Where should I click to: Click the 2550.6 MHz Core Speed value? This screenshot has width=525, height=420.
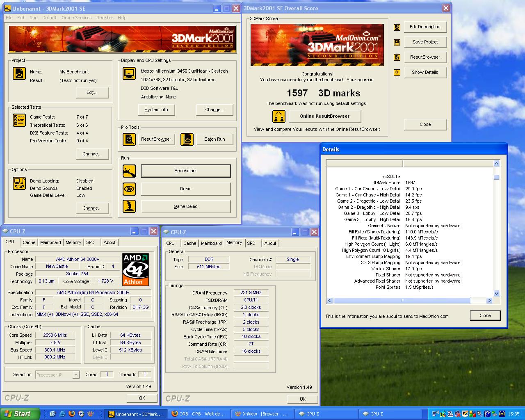click(55, 335)
